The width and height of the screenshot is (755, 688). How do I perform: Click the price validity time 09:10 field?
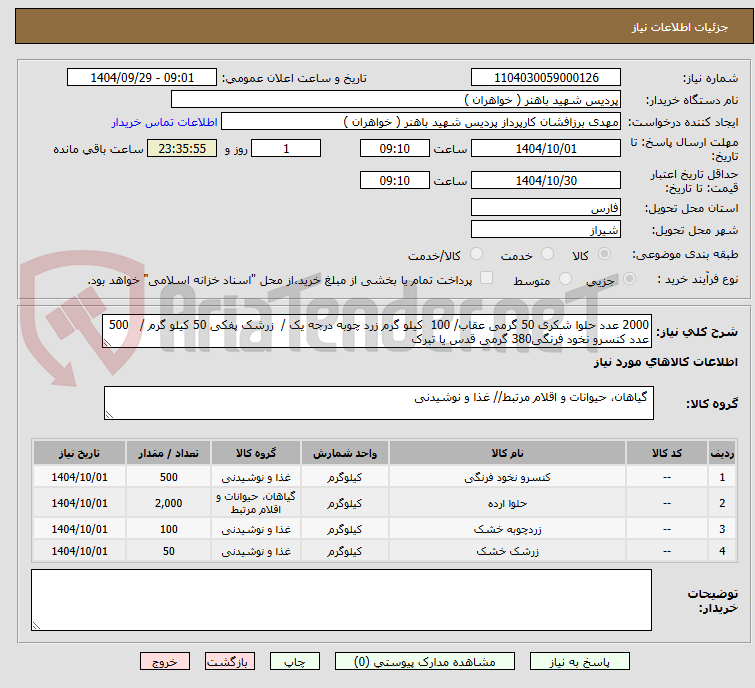394,181
